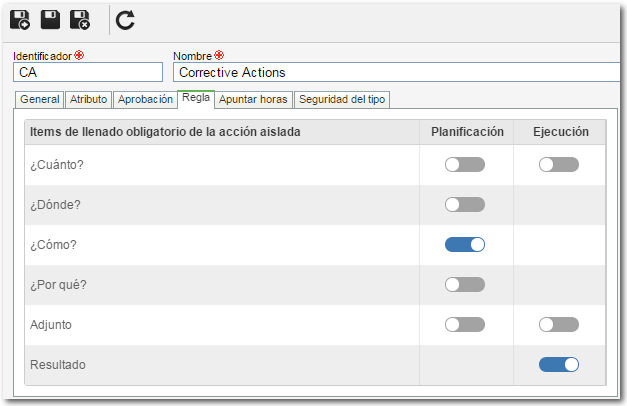Click the Save disk icon

click(50, 20)
